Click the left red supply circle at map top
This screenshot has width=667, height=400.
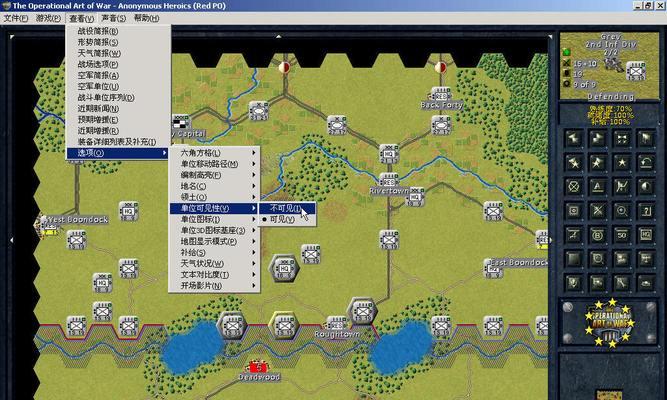tap(285, 67)
